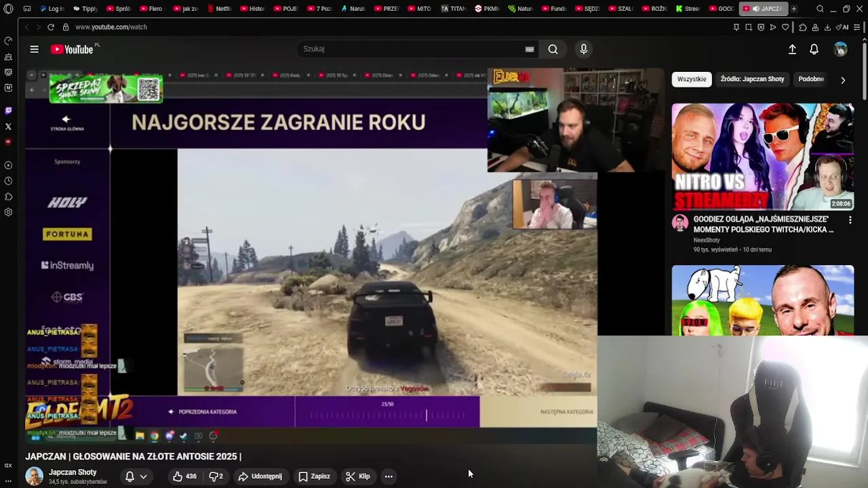Switch to the PKMN browser tab
The height and width of the screenshot is (488, 868).
486,9
